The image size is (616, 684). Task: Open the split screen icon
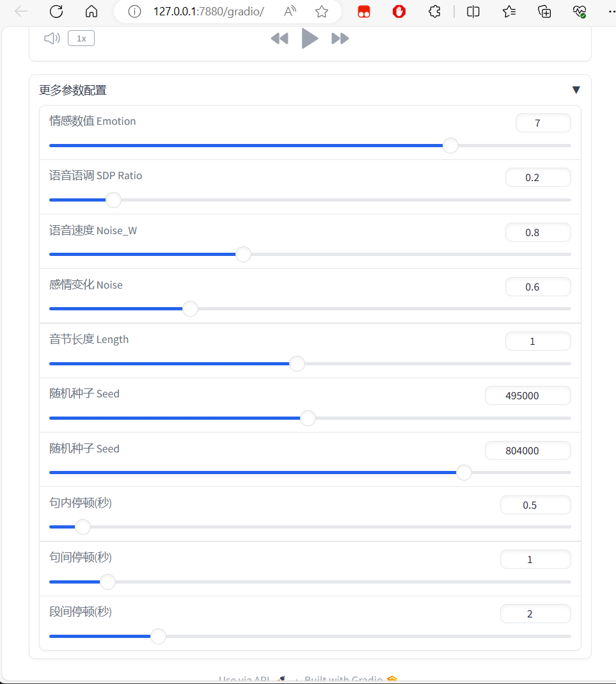click(473, 12)
